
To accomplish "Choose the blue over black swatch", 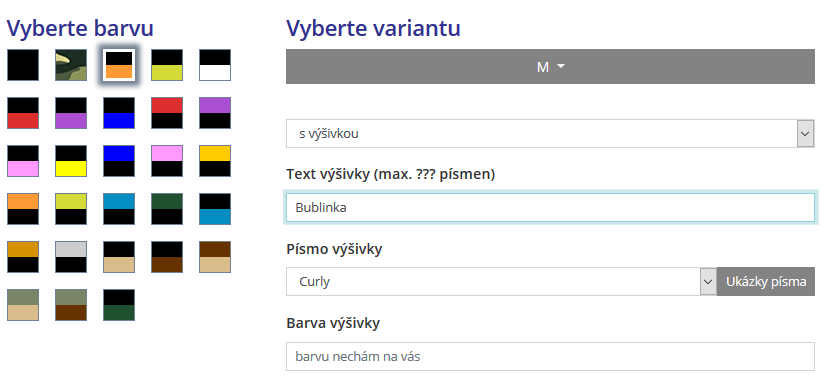I will click(x=119, y=161).
